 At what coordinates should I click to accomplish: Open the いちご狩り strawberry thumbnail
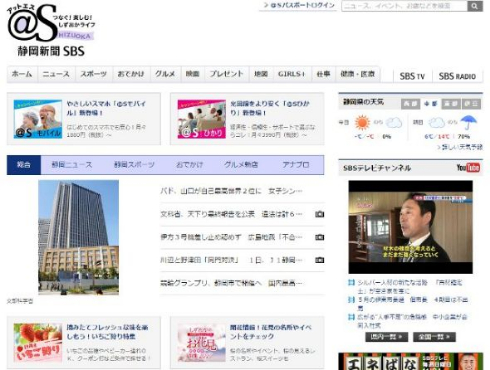(x=38, y=343)
